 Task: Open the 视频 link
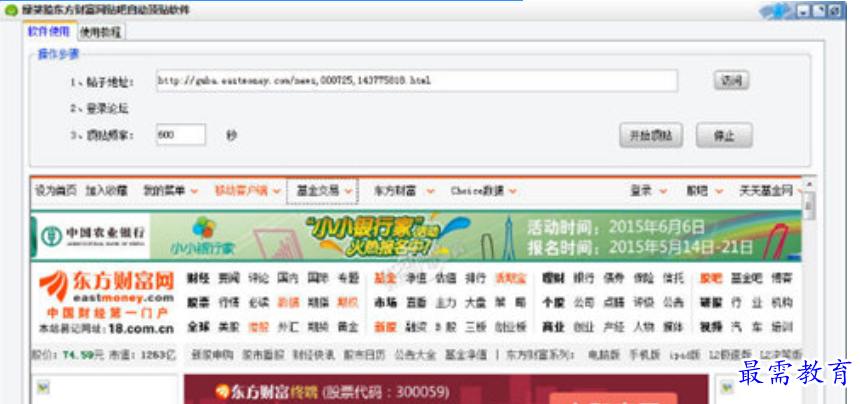click(x=711, y=327)
